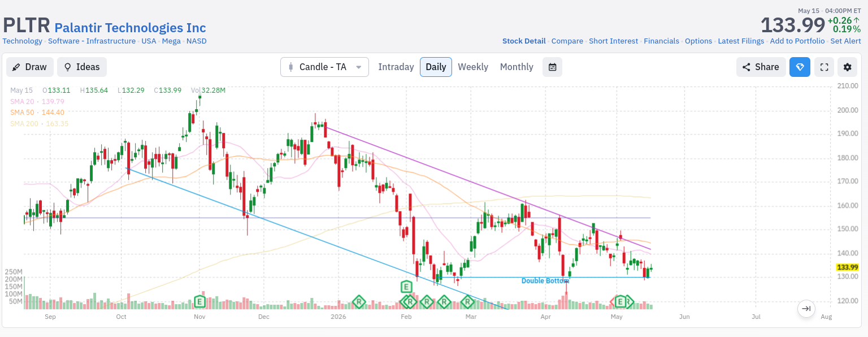Share the PLTR chart

pos(761,67)
